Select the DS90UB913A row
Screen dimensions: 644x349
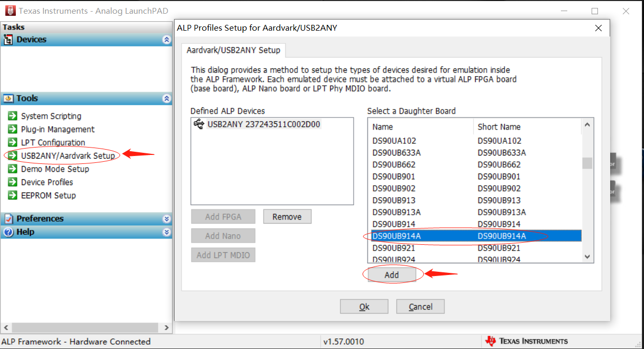click(475, 213)
